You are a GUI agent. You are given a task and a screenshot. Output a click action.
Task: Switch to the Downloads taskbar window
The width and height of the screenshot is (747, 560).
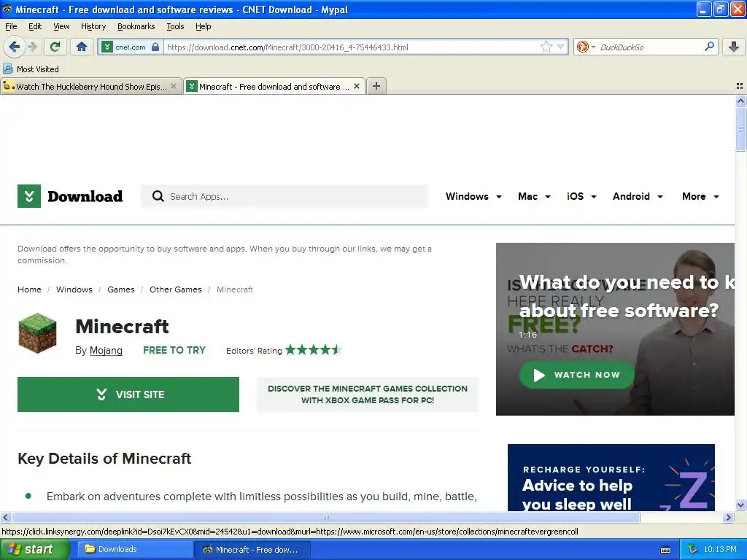click(134, 550)
